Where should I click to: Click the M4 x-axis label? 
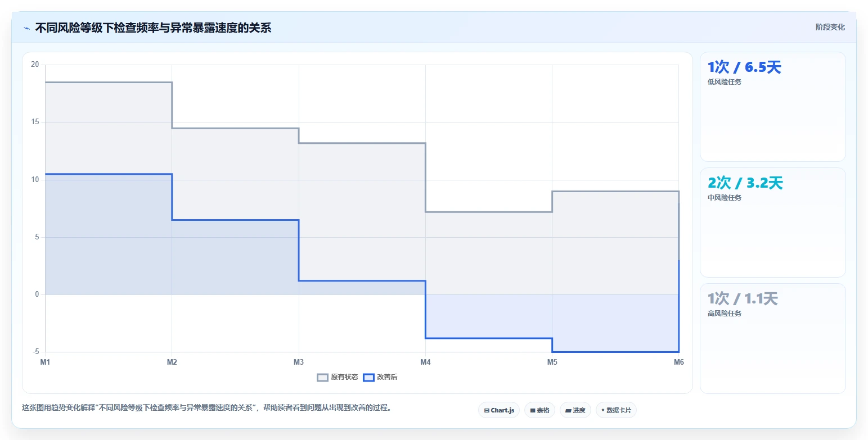pyautogui.click(x=425, y=362)
